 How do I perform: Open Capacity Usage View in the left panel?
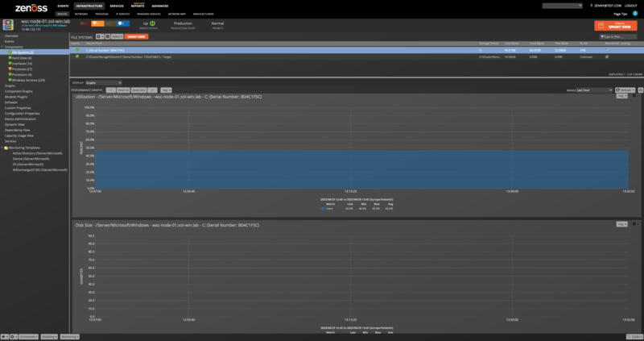[x=19, y=135]
